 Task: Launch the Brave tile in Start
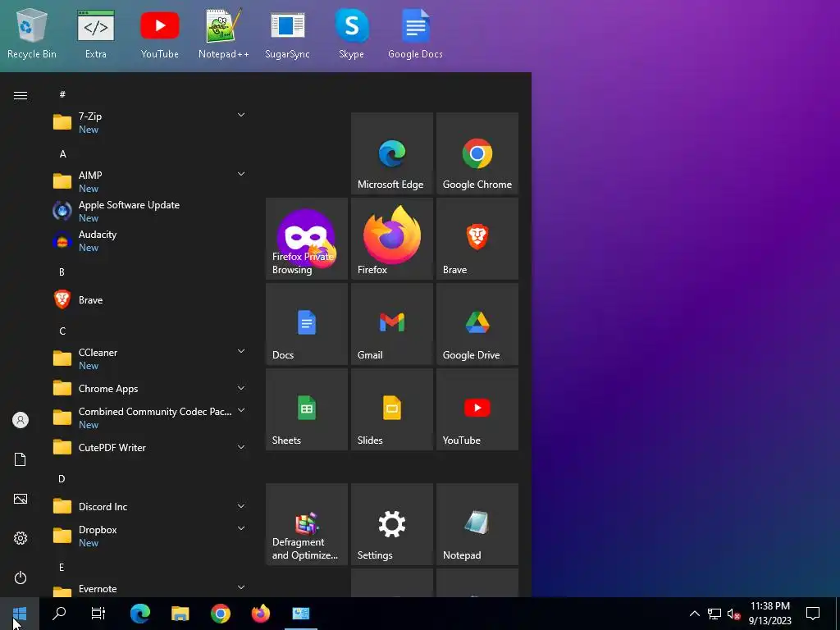click(477, 239)
